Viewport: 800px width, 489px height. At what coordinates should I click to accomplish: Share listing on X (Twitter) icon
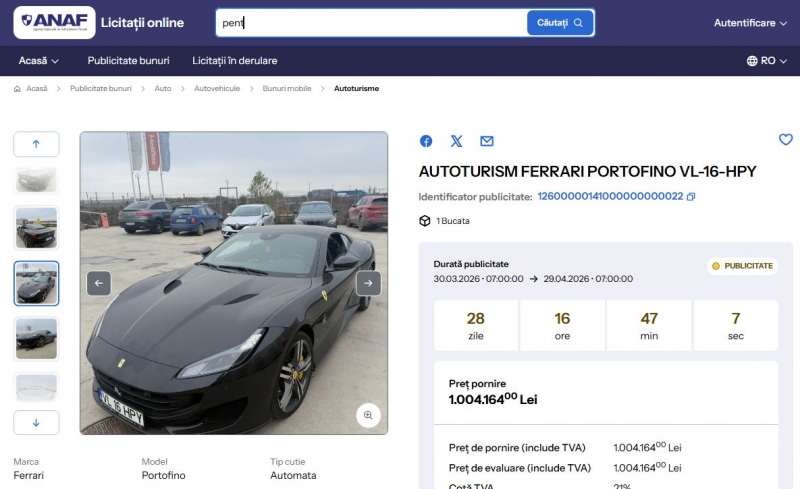[x=457, y=141]
